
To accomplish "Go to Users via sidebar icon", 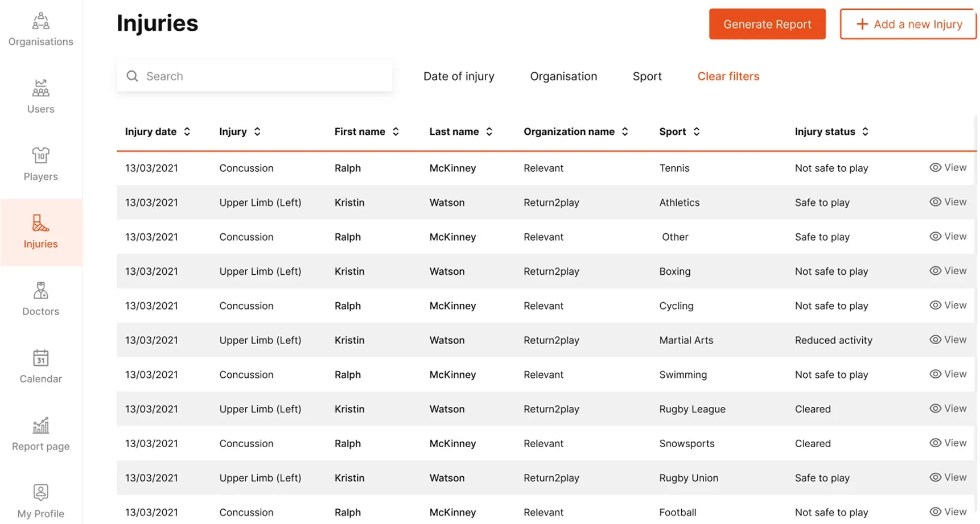I will pyautogui.click(x=40, y=88).
